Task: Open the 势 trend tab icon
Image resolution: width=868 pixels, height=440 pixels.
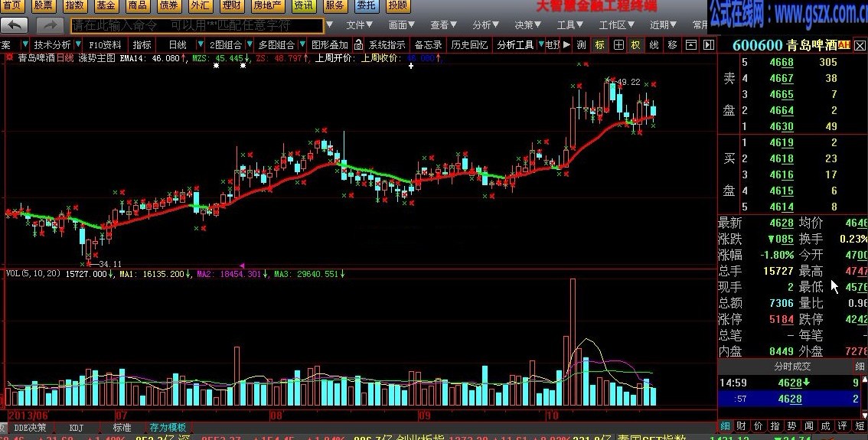Action: [791, 425]
